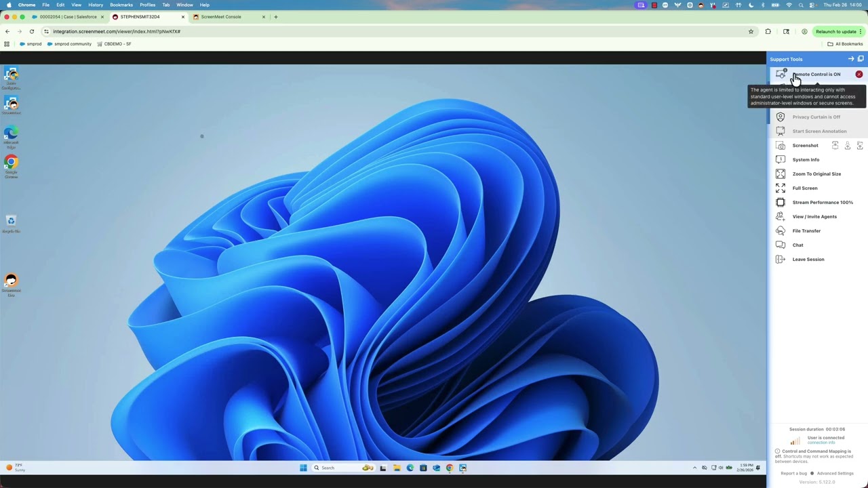Turn off remote control with the red X

click(x=859, y=74)
